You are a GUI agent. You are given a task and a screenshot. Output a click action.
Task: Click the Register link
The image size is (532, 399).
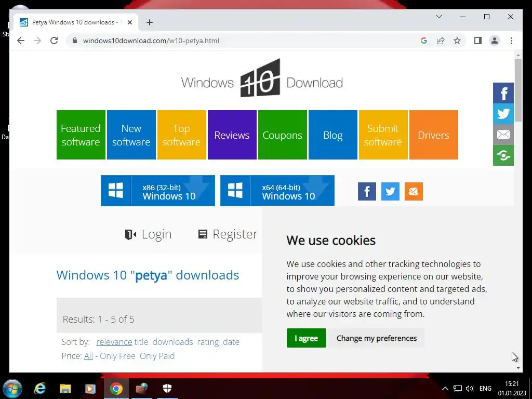tap(228, 234)
